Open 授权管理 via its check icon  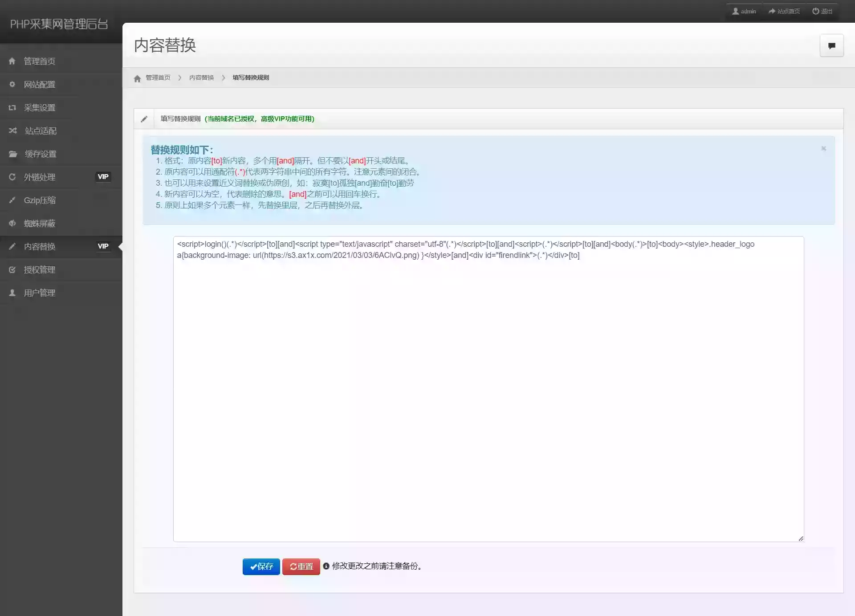tap(12, 269)
